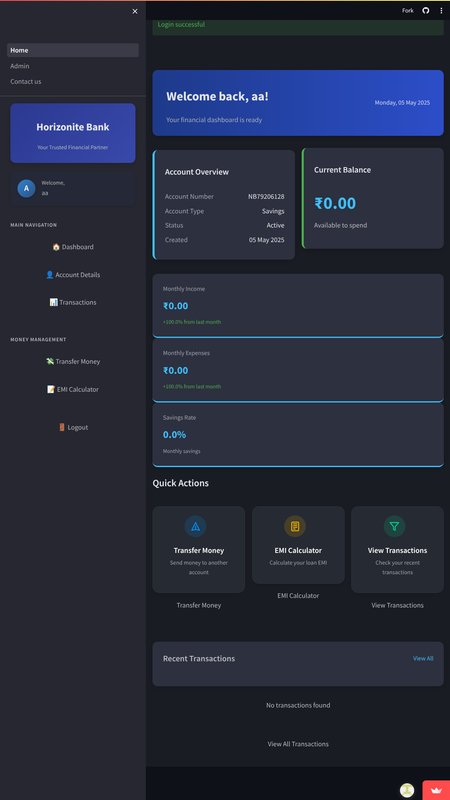Click the Savings Rate 0.0% value
The image size is (450, 800).
click(x=174, y=435)
